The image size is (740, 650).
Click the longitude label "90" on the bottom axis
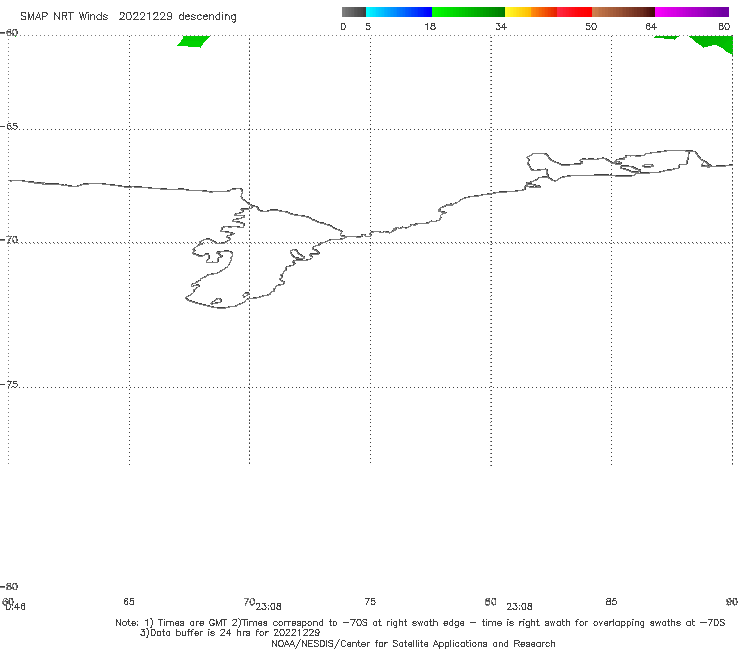click(x=732, y=601)
